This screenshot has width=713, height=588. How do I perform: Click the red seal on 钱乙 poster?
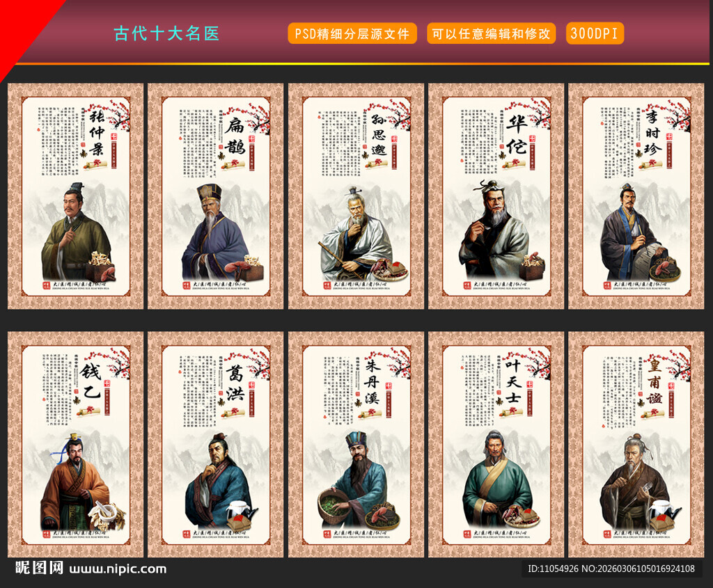tap(107, 383)
